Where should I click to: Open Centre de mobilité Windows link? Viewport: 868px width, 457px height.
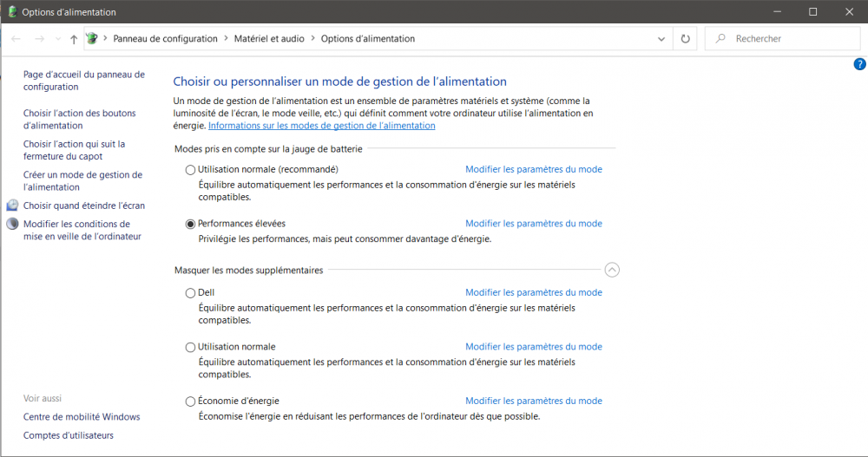(x=82, y=417)
